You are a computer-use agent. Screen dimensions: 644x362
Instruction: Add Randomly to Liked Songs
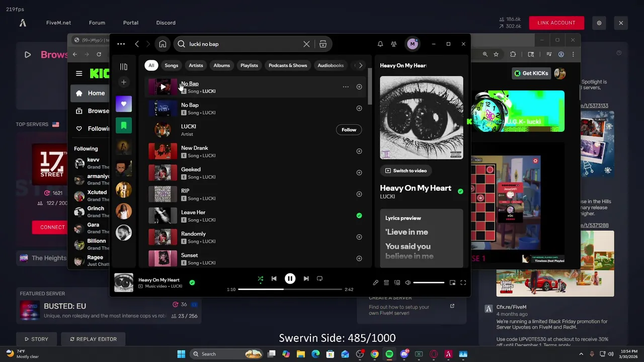359,237
